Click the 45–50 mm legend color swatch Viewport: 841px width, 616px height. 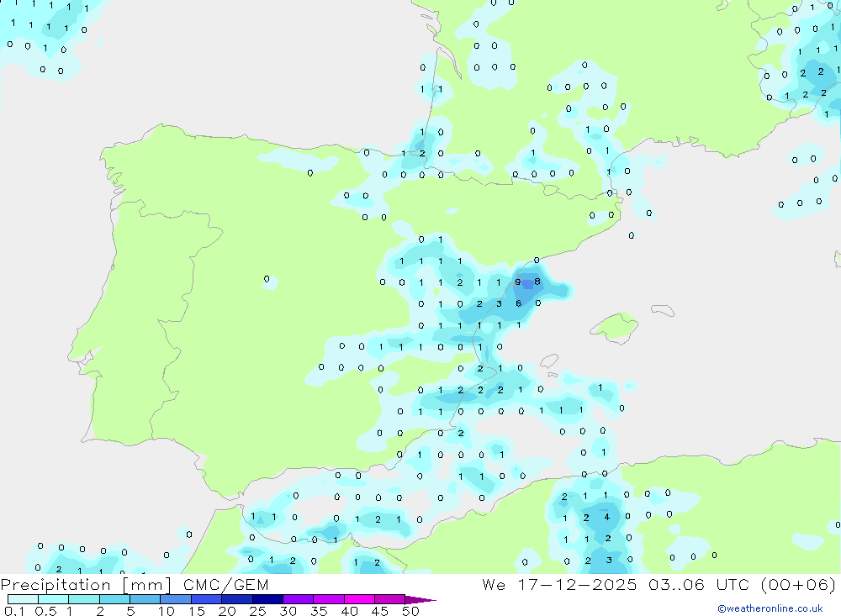[389, 599]
